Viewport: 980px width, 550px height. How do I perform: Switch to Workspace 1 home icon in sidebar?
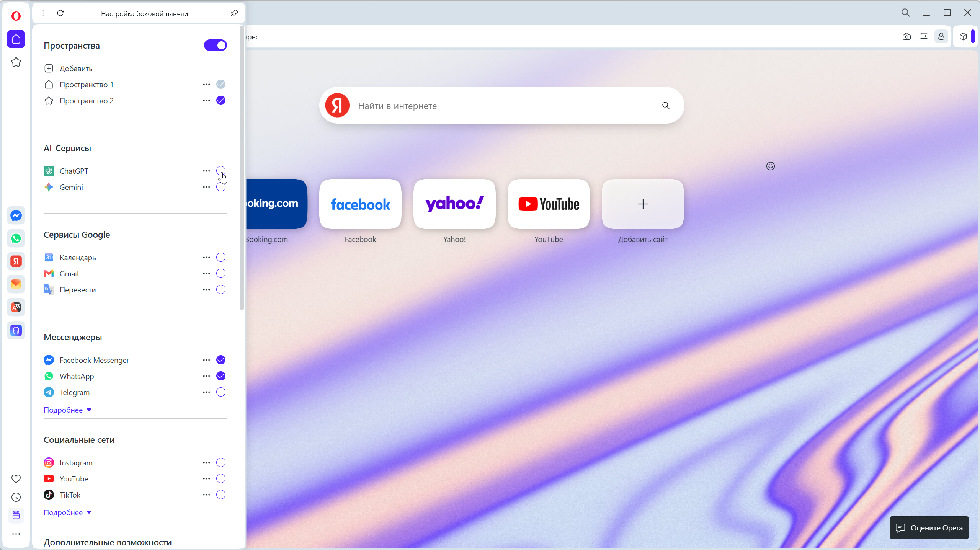(16, 39)
